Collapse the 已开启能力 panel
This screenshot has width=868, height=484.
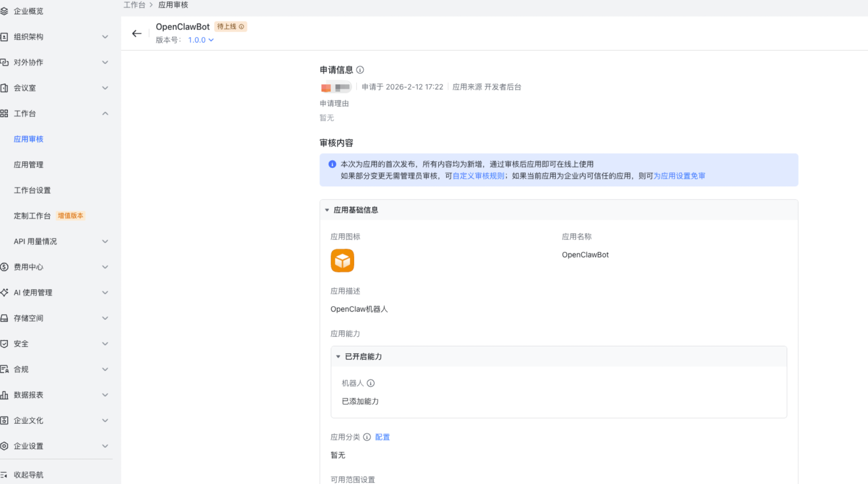pyautogui.click(x=338, y=356)
